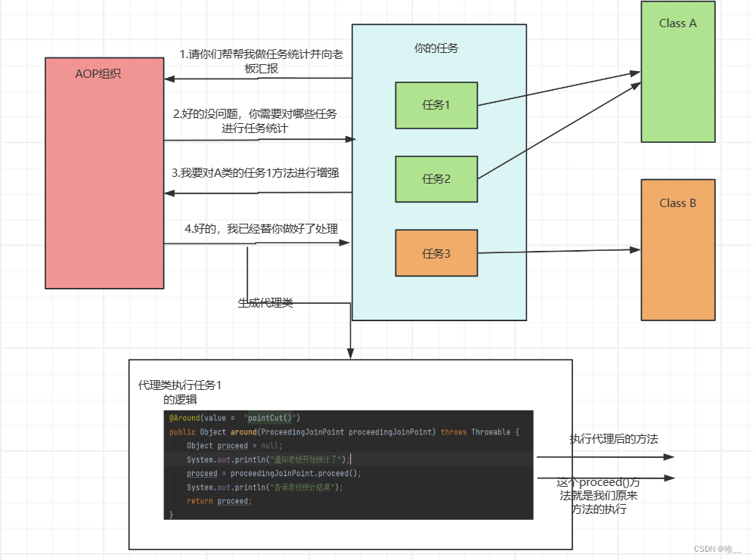Screen dimensions: 753x560
Task: Select the red AOP组织 box
Action: 104,173
